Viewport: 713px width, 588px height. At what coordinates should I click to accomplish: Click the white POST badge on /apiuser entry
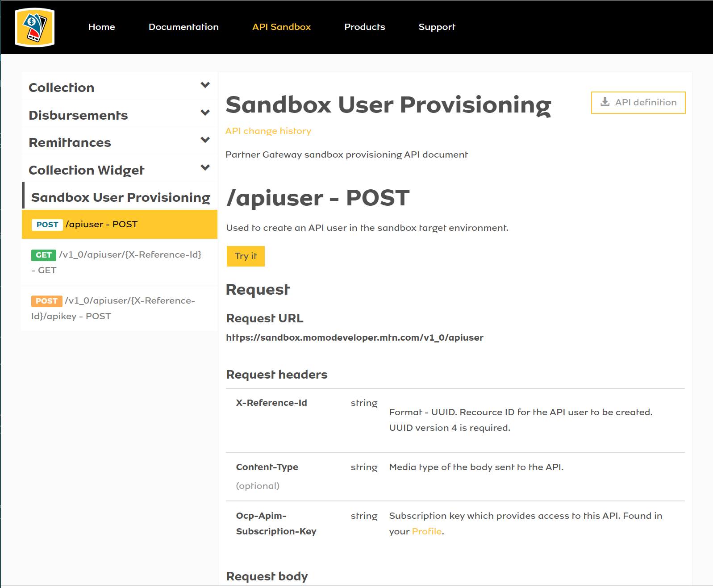coord(47,225)
